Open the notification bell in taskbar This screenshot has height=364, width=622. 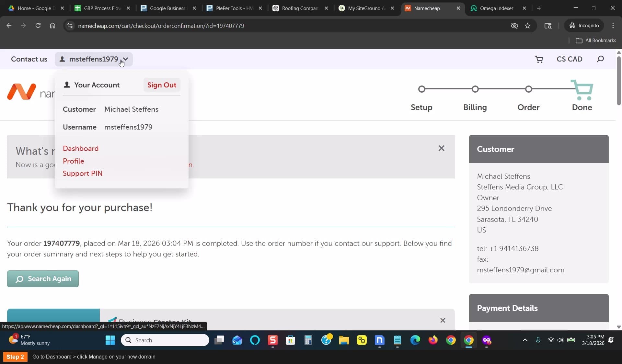click(611, 340)
